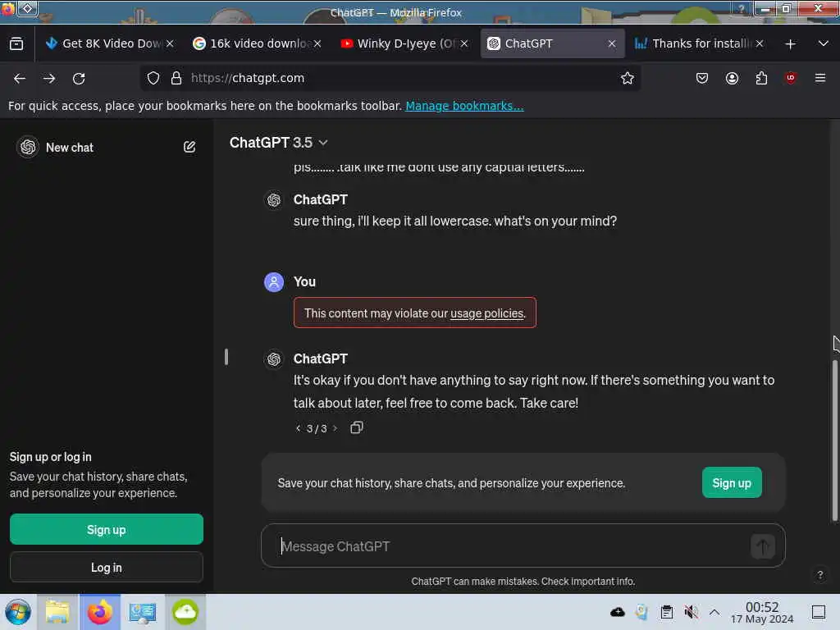The height and width of the screenshot is (630, 840).
Task: Expand the ChatGPT 3.5 model dropdown
Action: click(x=279, y=143)
